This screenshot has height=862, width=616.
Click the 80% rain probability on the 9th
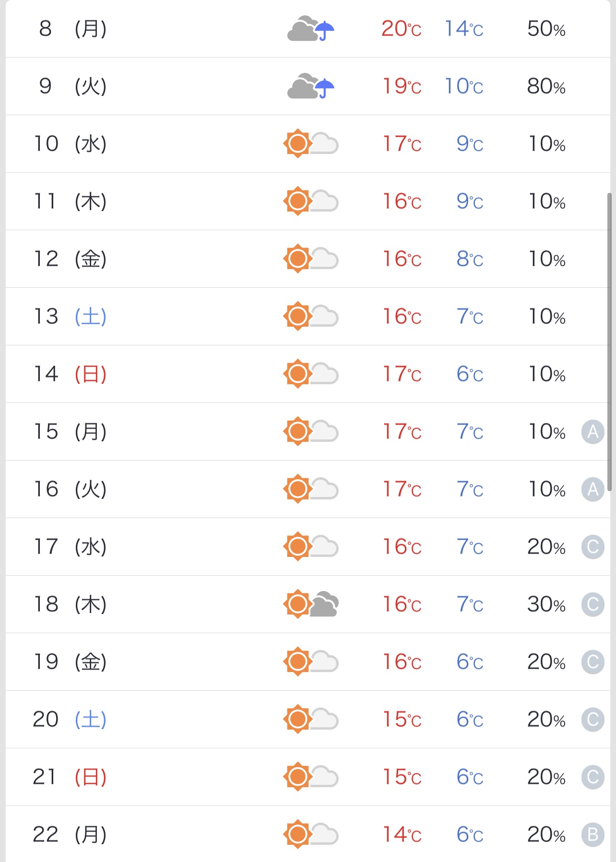coord(546,86)
